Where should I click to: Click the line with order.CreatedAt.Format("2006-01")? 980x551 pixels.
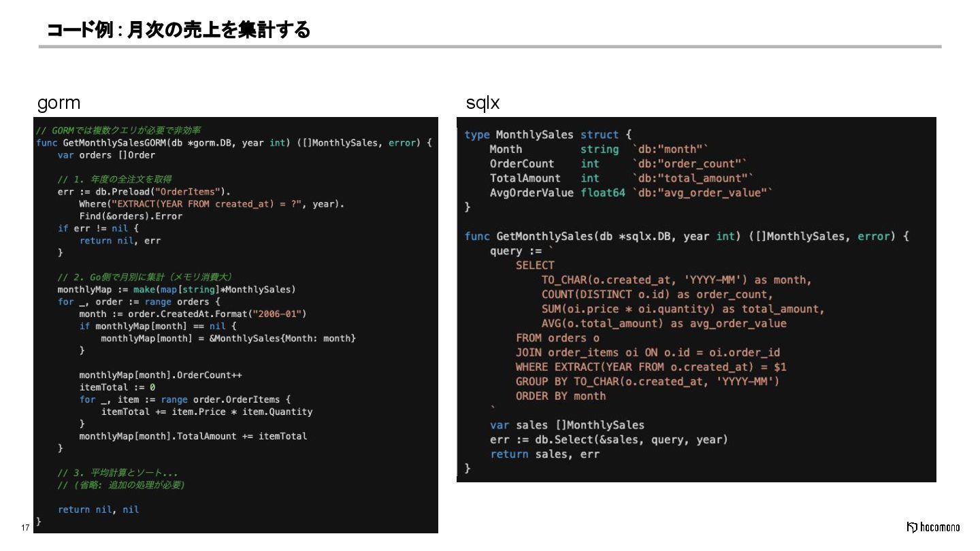(x=193, y=314)
